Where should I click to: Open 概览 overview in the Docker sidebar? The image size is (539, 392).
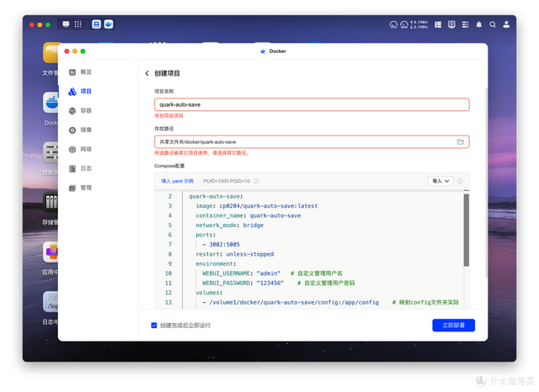point(85,72)
